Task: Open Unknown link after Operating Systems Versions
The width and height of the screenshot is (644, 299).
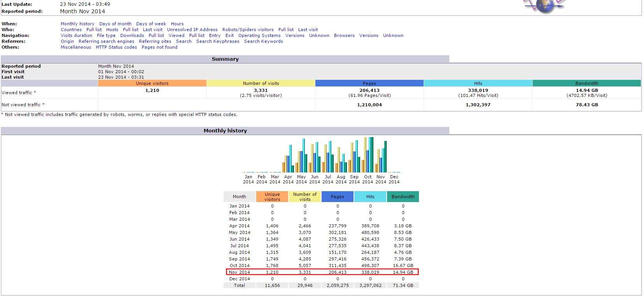Action: click(319, 35)
